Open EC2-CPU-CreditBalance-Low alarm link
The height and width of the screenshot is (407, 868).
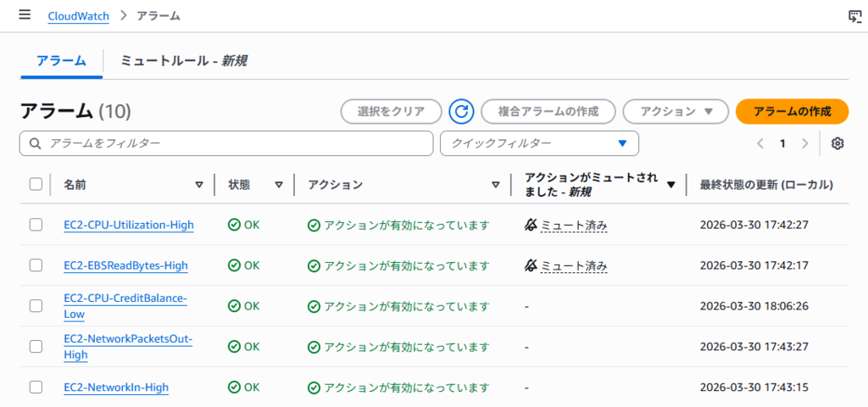click(125, 306)
